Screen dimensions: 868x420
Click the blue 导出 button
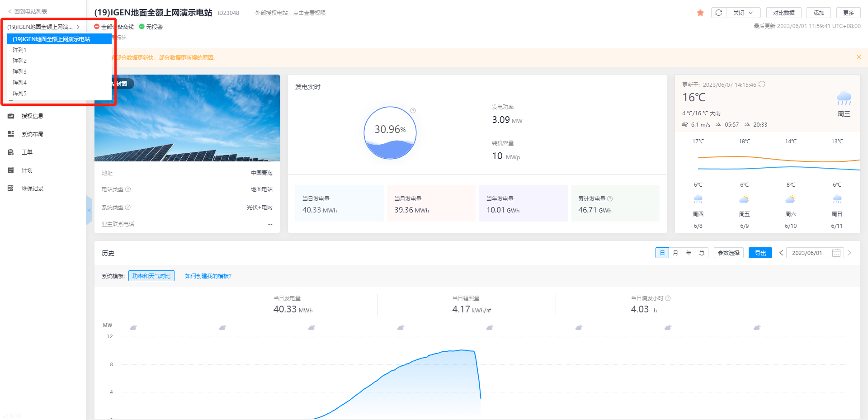point(760,253)
